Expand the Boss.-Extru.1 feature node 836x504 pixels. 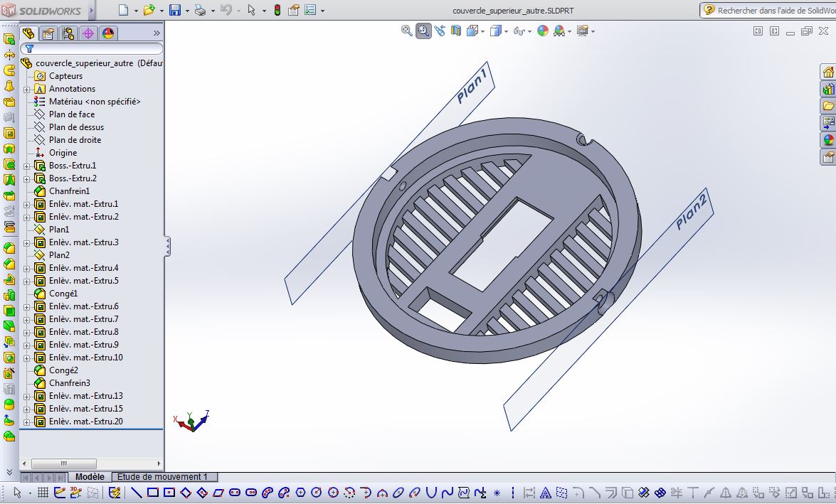pyautogui.click(x=26, y=166)
